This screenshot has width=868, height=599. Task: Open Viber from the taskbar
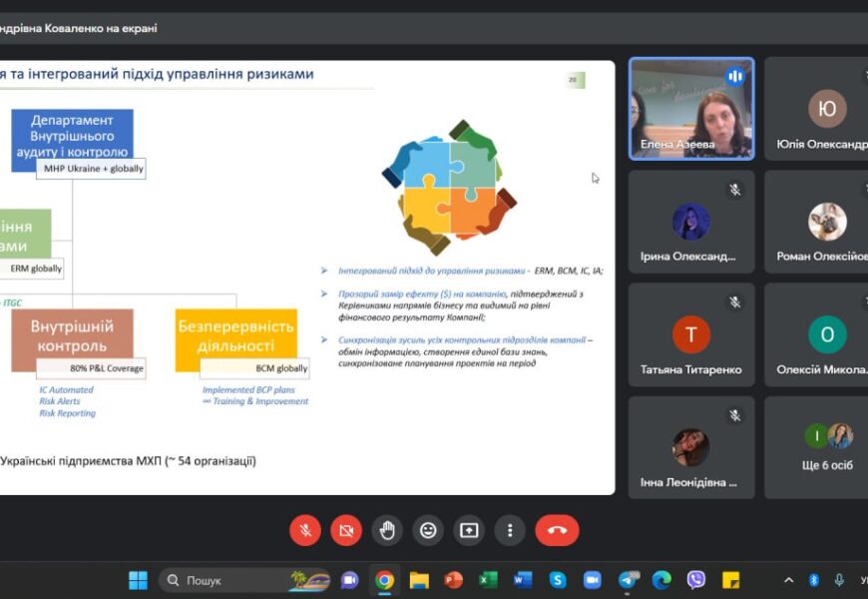click(x=696, y=580)
